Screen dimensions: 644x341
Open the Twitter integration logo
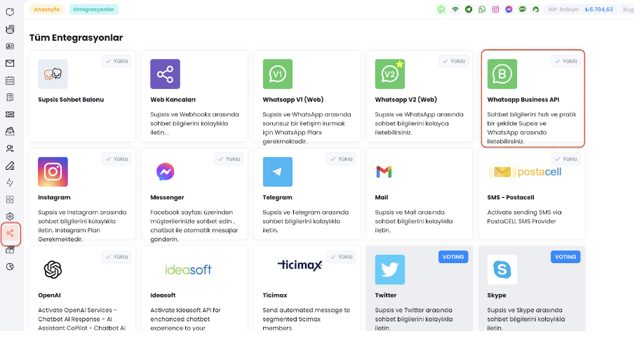[390, 269]
